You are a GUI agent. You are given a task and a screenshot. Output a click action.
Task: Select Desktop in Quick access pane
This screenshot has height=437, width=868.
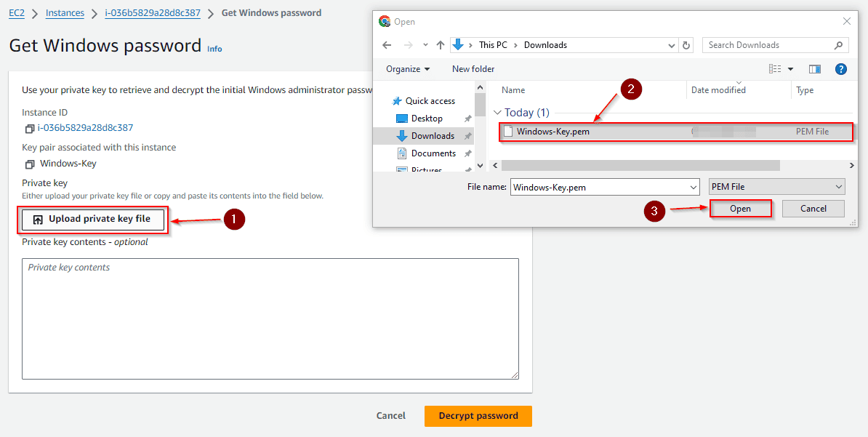[x=426, y=119]
